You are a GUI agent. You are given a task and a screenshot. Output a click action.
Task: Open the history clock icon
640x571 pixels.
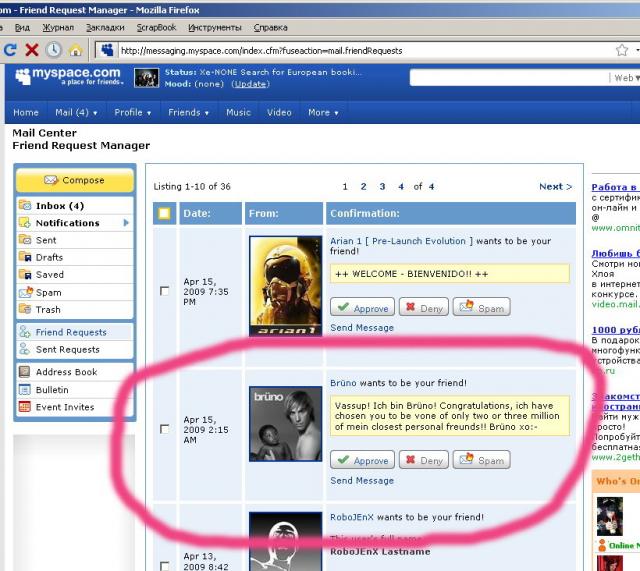(x=53, y=50)
